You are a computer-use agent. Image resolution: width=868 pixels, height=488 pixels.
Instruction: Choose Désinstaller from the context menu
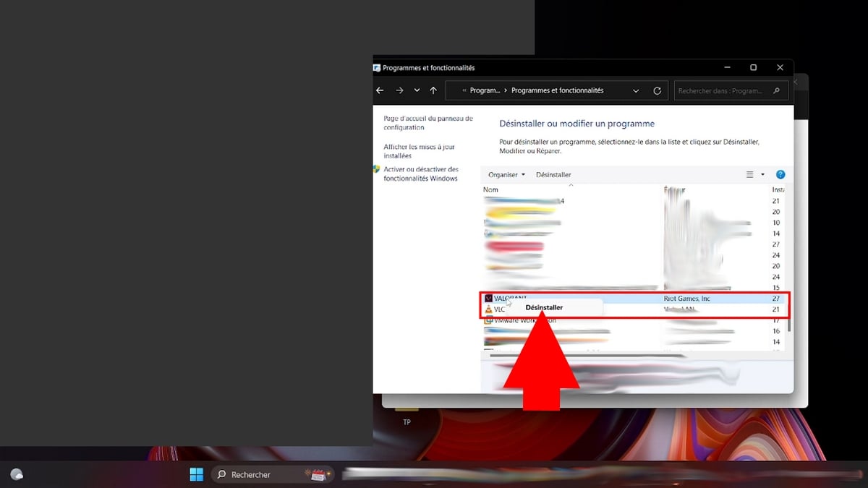click(544, 307)
